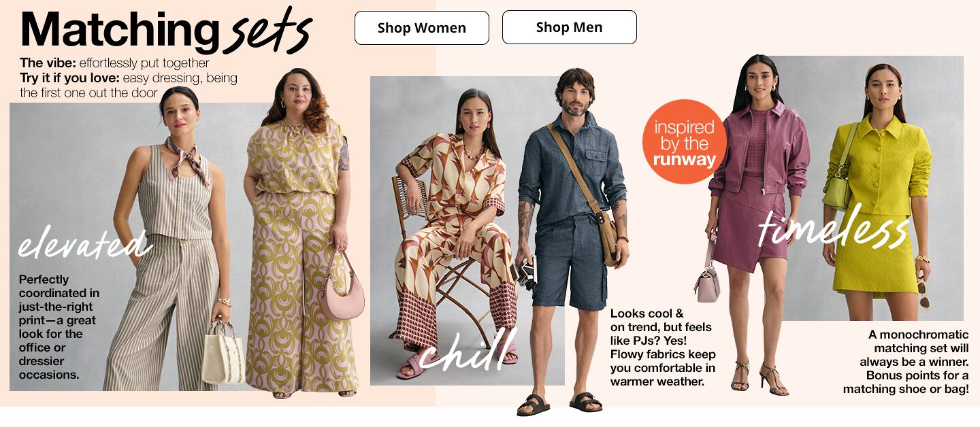The image size is (980, 427).
Task: Click the orange inspired by the runway badge
Action: click(684, 142)
